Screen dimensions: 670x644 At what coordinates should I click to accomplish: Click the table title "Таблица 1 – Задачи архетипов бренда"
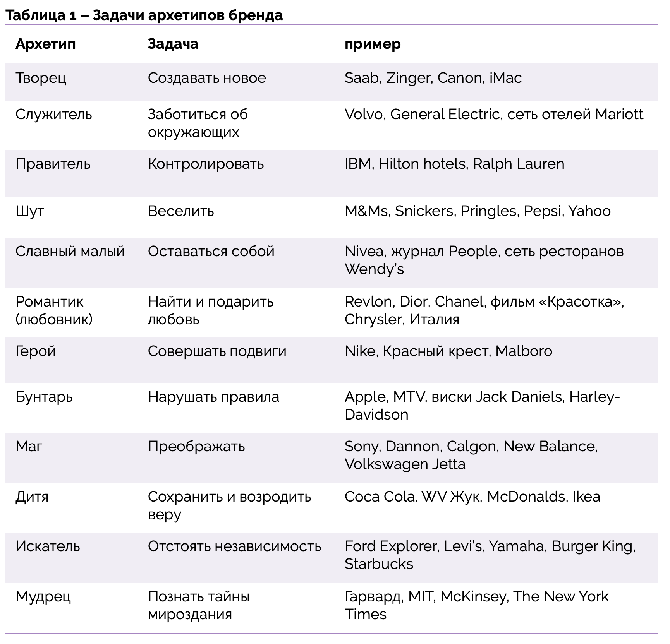[144, 15]
